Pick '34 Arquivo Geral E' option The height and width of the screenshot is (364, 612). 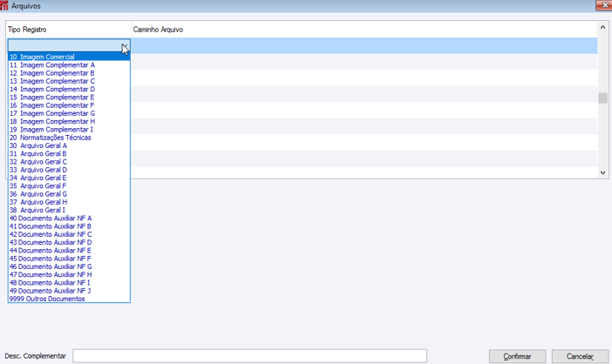point(69,178)
